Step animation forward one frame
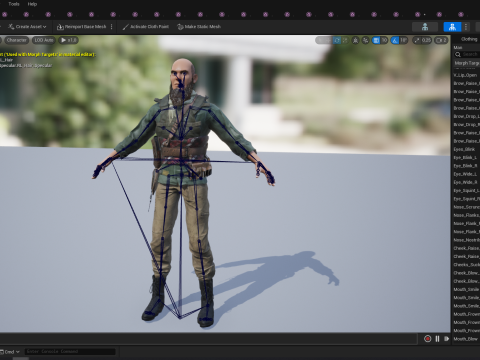This screenshot has width=480, height=360. pos(447,339)
